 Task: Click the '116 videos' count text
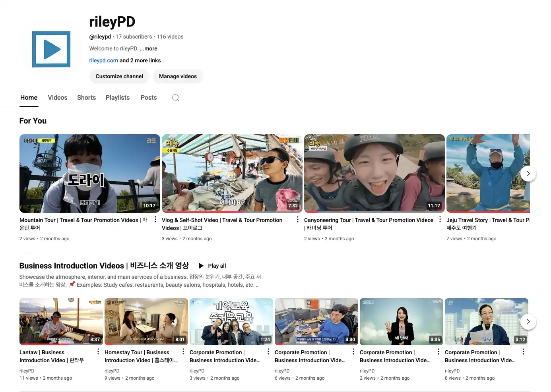tap(170, 37)
